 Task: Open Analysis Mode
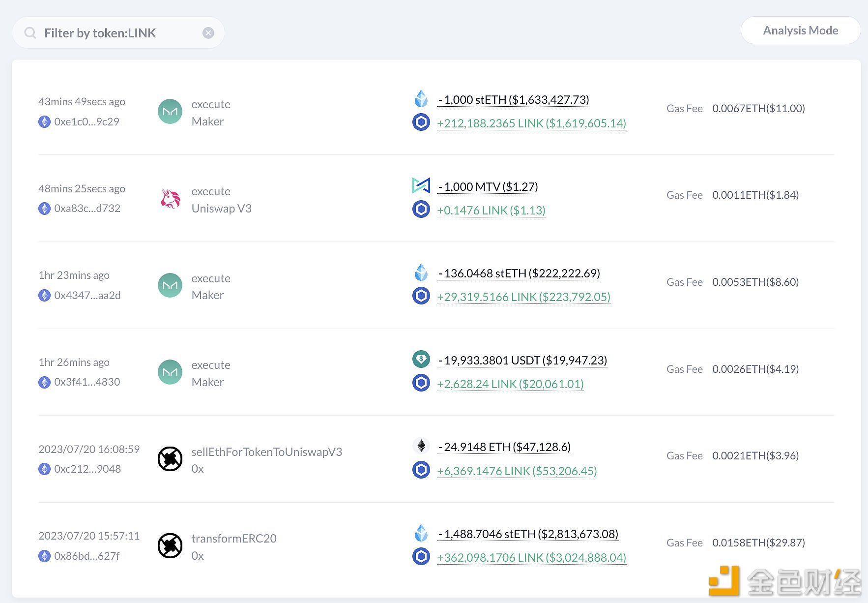tap(801, 30)
